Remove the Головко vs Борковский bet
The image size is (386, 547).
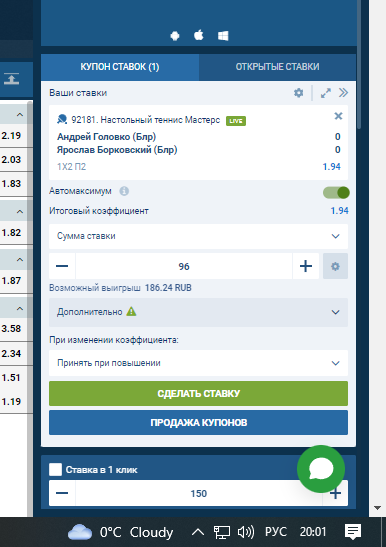[x=338, y=116]
